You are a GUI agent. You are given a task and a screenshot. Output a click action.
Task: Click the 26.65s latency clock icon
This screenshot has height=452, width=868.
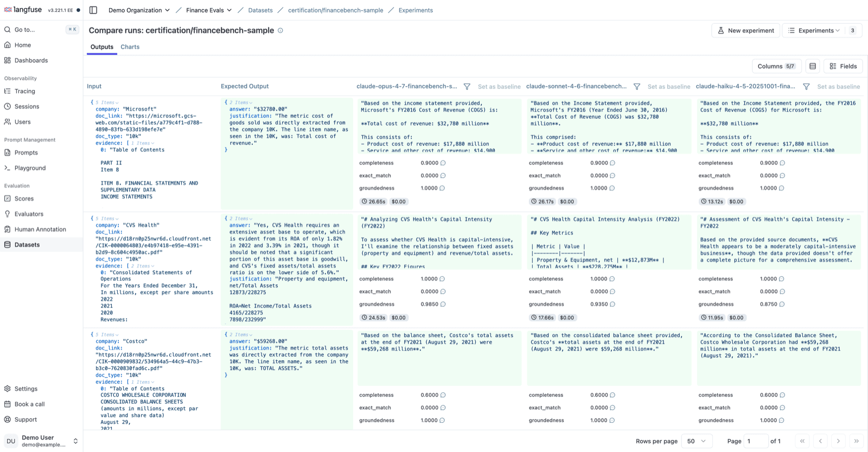365,201
